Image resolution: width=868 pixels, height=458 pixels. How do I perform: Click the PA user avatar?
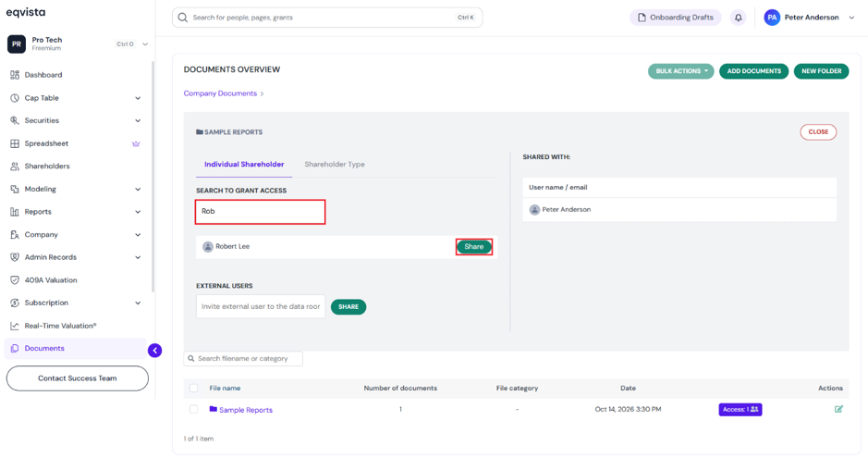772,18
